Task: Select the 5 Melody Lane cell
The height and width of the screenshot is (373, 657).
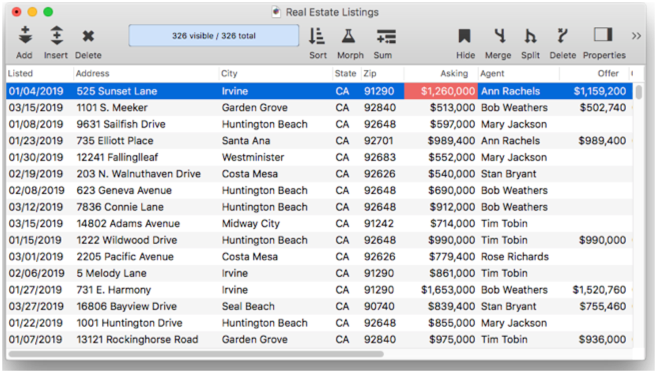Action: 111,273
